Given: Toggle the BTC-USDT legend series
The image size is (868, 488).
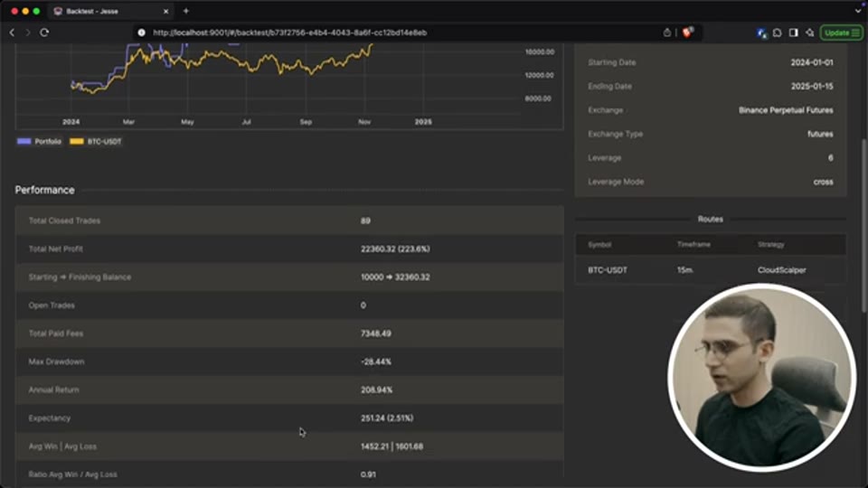Looking at the screenshot, I should click(x=96, y=142).
